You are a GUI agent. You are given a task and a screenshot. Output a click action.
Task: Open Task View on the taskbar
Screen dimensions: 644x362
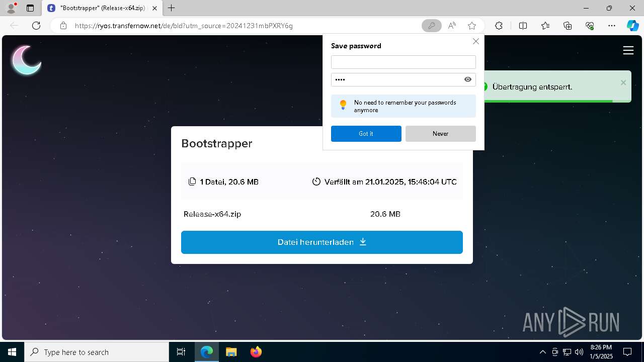pos(181,352)
